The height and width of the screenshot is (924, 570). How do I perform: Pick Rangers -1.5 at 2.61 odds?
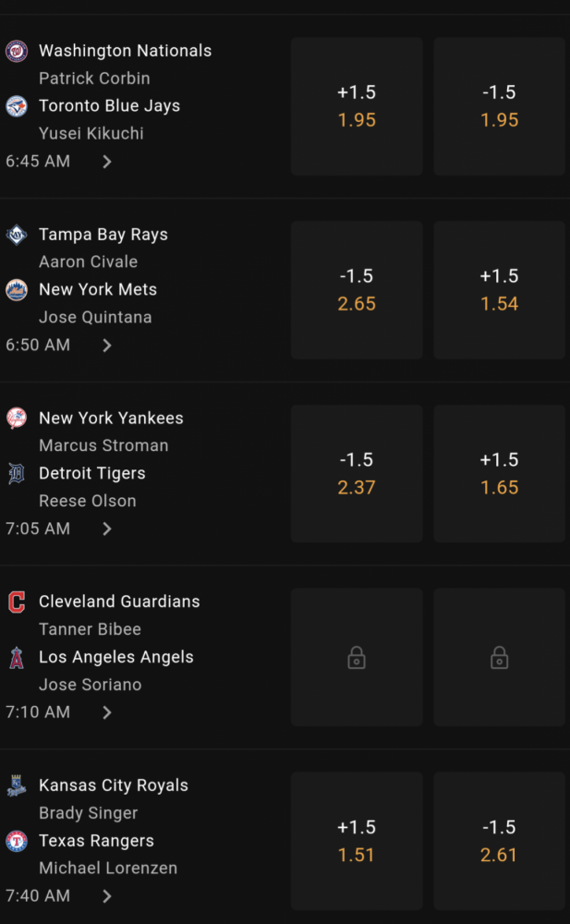tap(499, 841)
